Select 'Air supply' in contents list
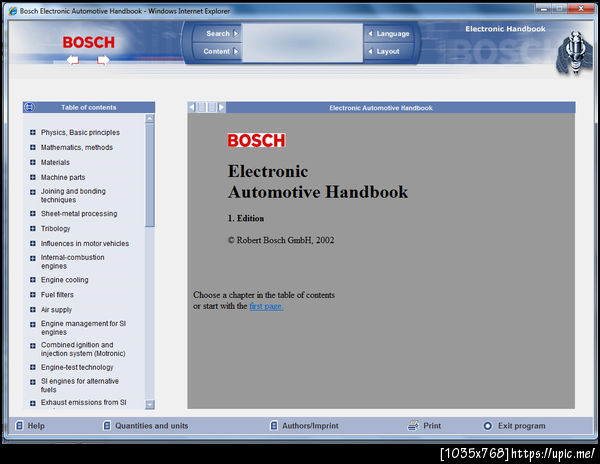 click(57, 309)
